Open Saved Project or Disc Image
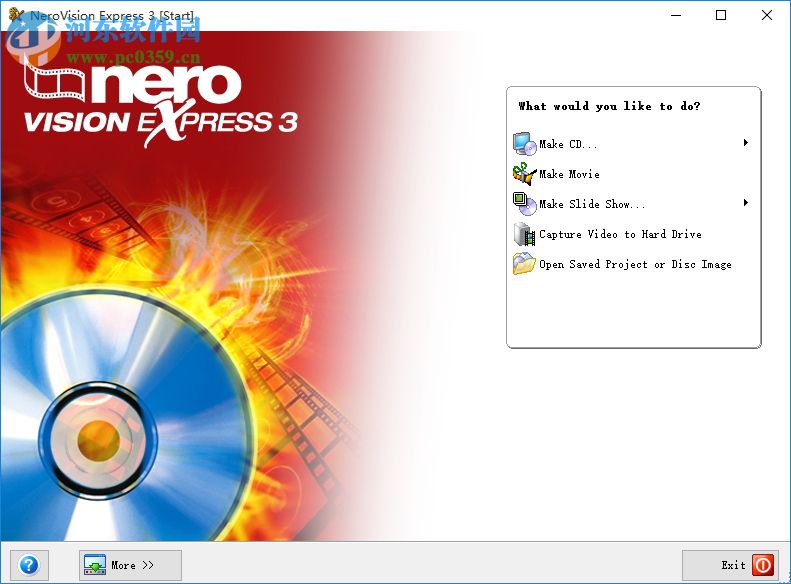The height and width of the screenshot is (584, 791). [x=635, y=264]
